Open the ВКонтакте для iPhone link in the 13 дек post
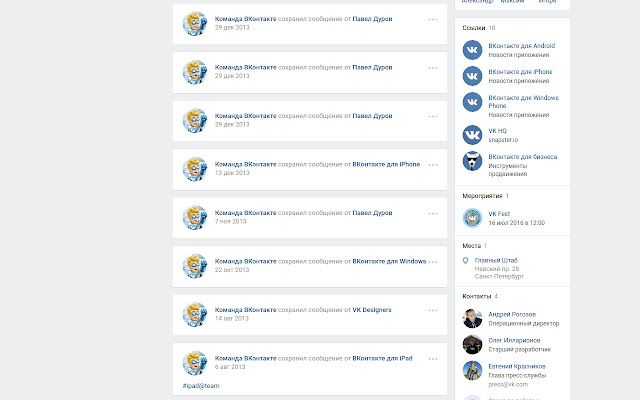The height and width of the screenshot is (400, 640). tap(386, 164)
